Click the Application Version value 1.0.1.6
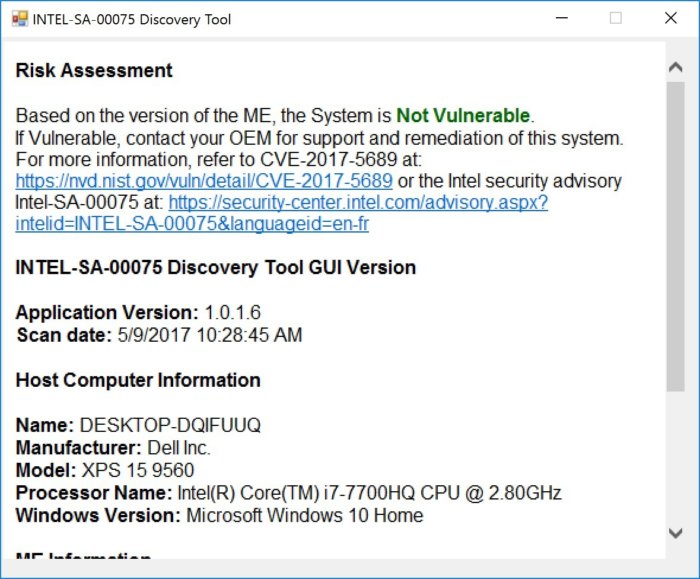Viewport: 700px width, 579px height. click(233, 312)
